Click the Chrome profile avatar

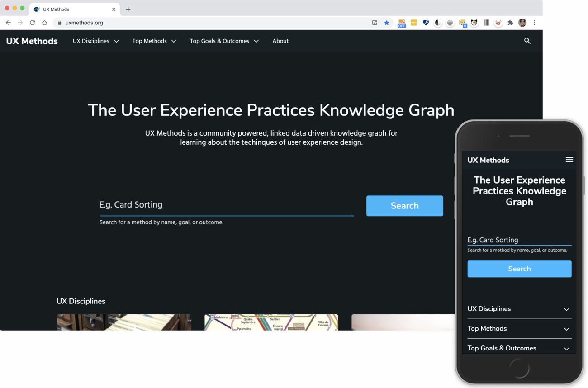[522, 23]
